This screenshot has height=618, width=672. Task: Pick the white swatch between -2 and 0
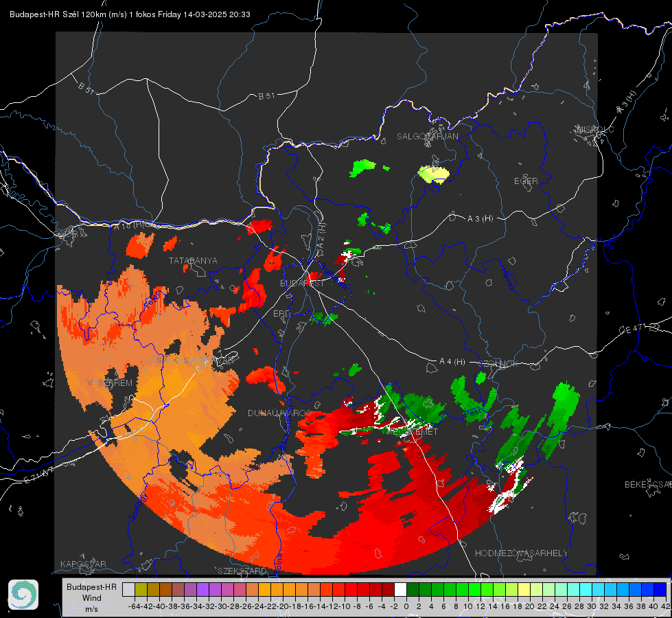tap(400, 589)
